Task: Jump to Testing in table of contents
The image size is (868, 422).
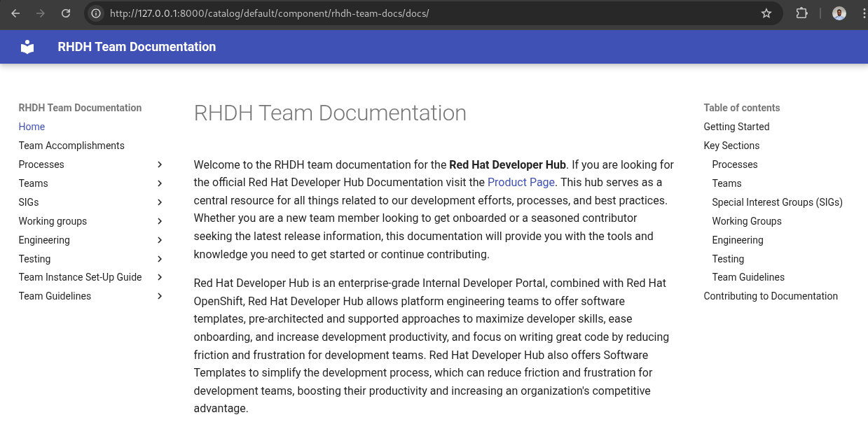Action: tap(728, 259)
